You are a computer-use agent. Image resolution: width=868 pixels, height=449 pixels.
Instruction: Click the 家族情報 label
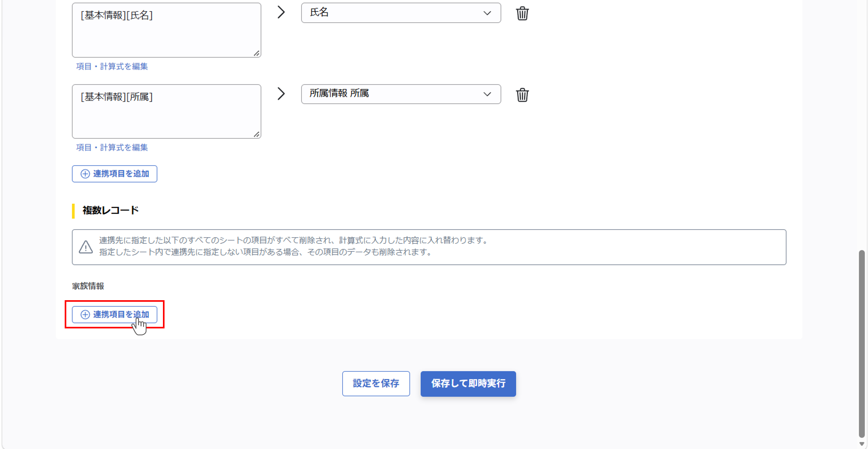coord(88,286)
